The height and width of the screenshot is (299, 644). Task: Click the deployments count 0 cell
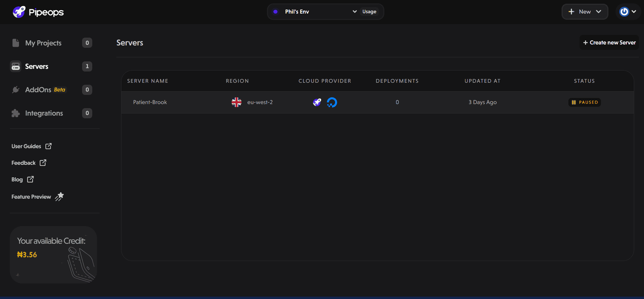tap(397, 102)
